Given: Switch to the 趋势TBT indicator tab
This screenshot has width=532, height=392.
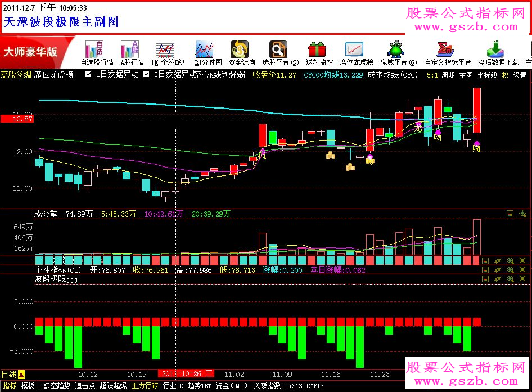Looking at the screenshot, I should pyautogui.click(x=199, y=386).
